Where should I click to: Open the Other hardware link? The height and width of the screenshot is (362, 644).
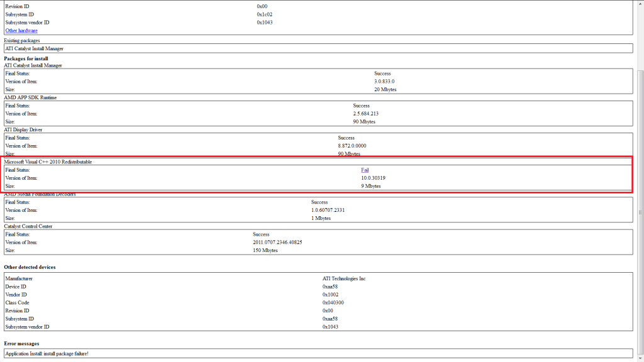click(21, 30)
